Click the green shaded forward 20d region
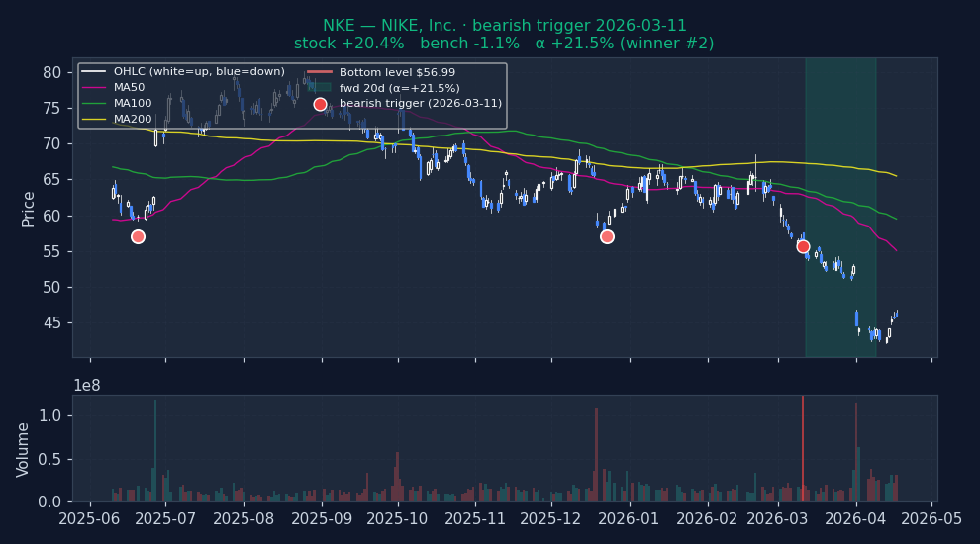This screenshot has height=544, width=980. 840,208
